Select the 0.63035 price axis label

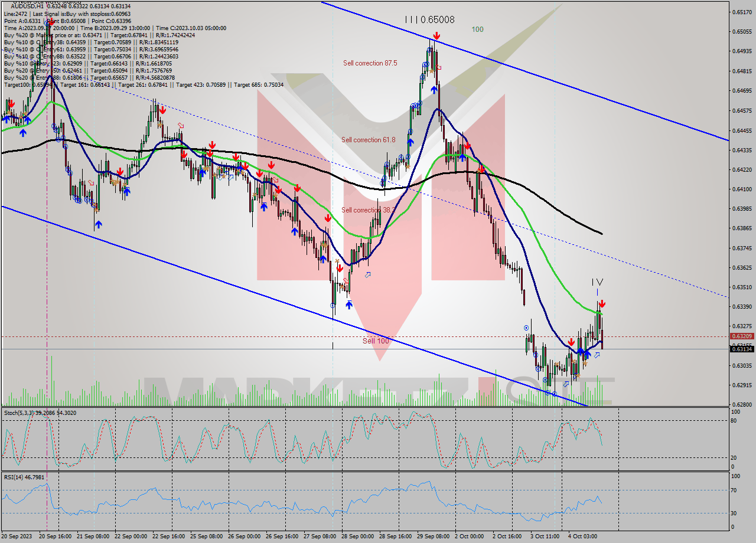742,365
